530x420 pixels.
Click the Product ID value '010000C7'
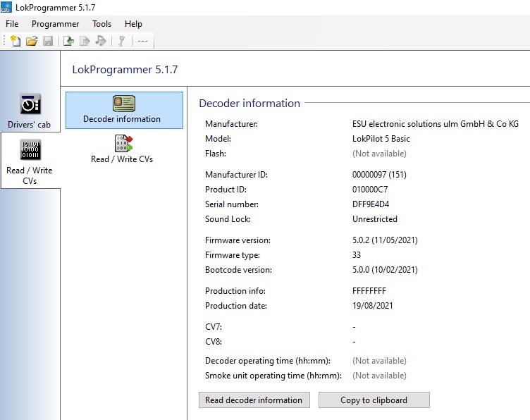pos(370,190)
